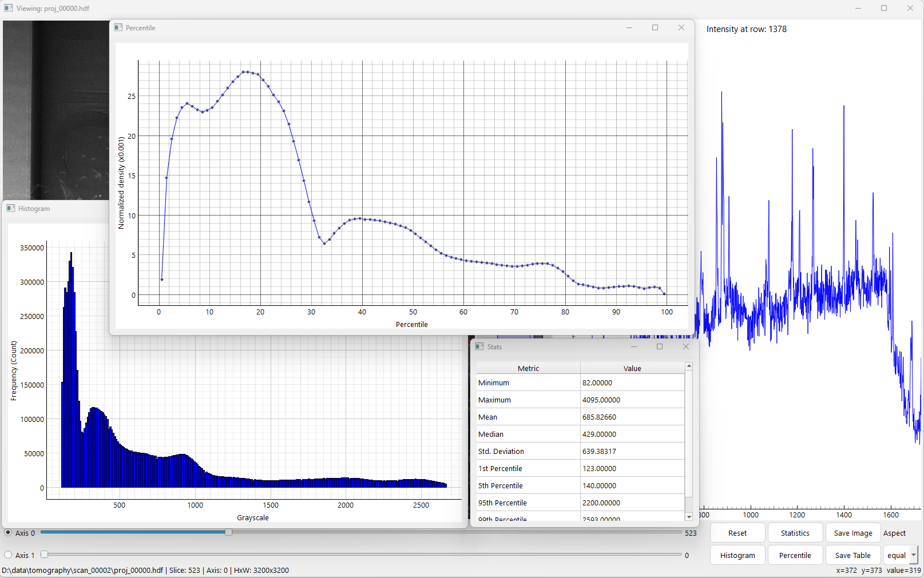Click the Save Image button
Viewport: 924px width, 578px height.
click(x=852, y=533)
